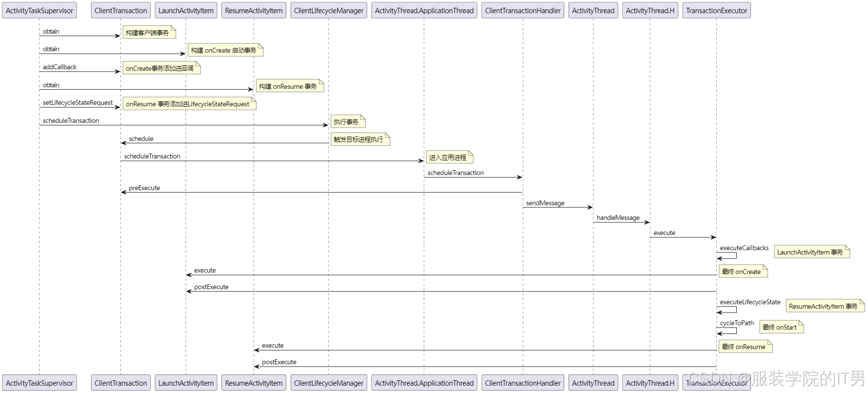Viewport: 868px width, 393px height.
Task: Select the cycleToPath message label
Action: (x=737, y=323)
